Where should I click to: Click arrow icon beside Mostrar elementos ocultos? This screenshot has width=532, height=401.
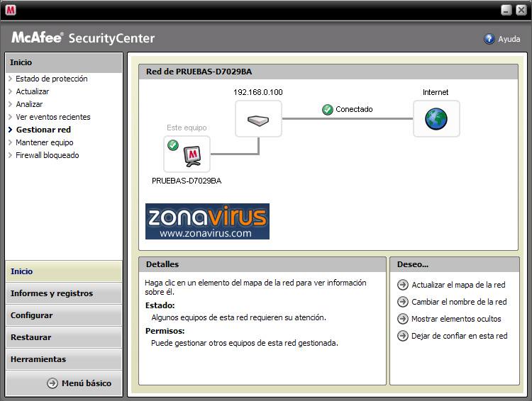pos(403,319)
